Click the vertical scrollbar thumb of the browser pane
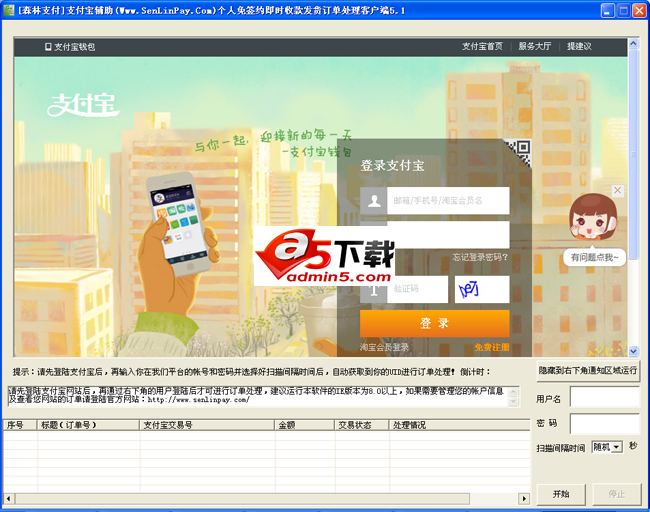This screenshot has width=650, height=512. pos(633,154)
